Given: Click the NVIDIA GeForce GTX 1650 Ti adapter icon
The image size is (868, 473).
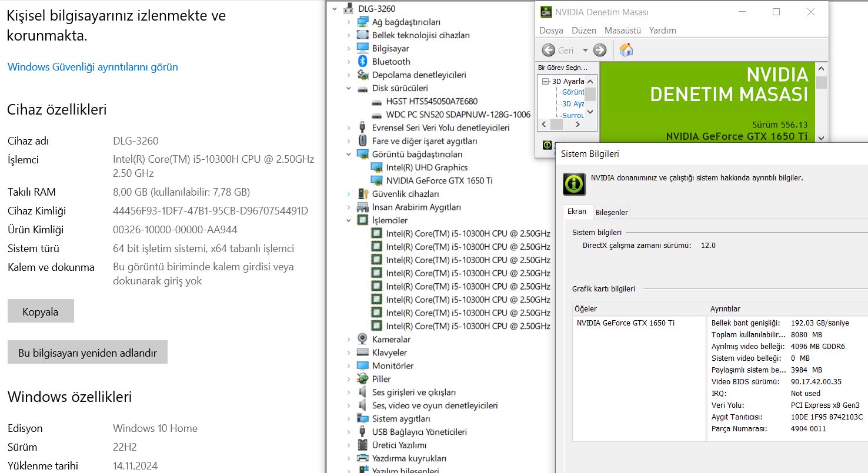Looking at the screenshot, I should coord(376,180).
